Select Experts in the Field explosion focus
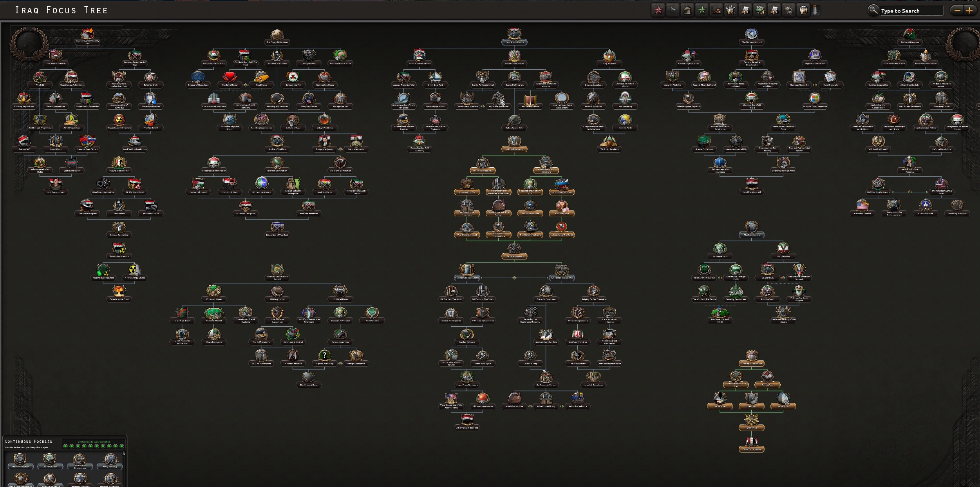This screenshot has height=487, width=980. coord(119,293)
